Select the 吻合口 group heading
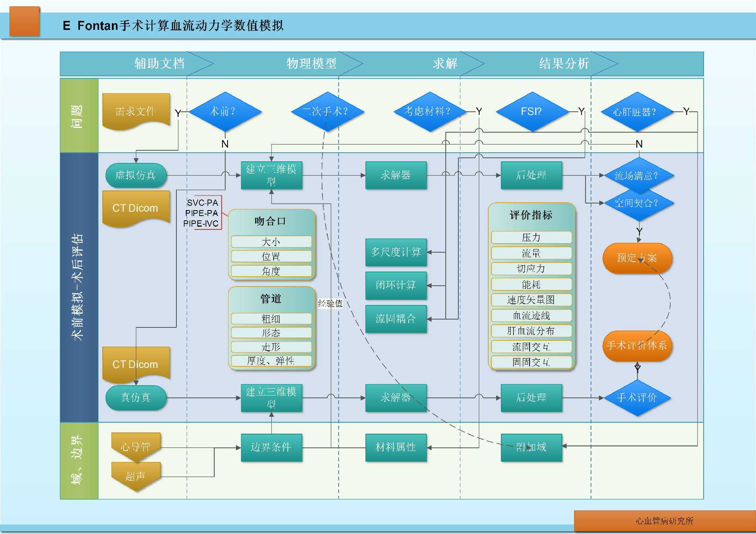The image size is (756, 534). [x=271, y=221]
